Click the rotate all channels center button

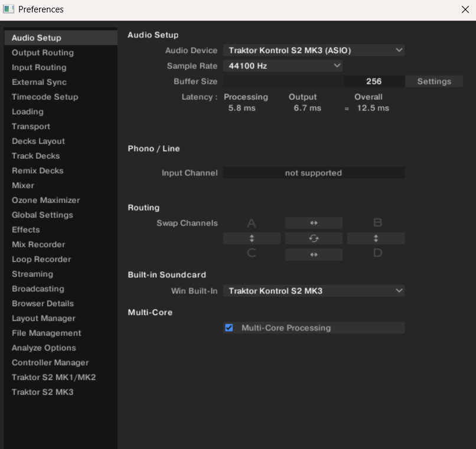point(314,238)
